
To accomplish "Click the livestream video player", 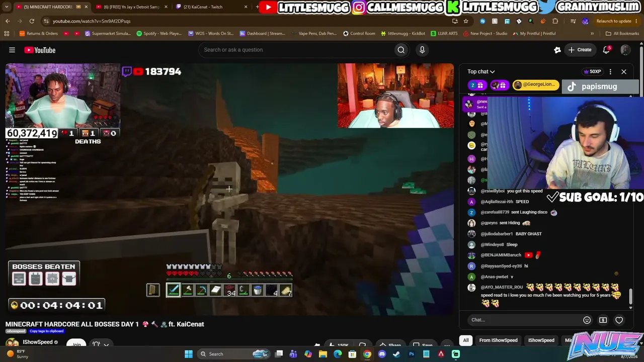I will pos(229,189).
